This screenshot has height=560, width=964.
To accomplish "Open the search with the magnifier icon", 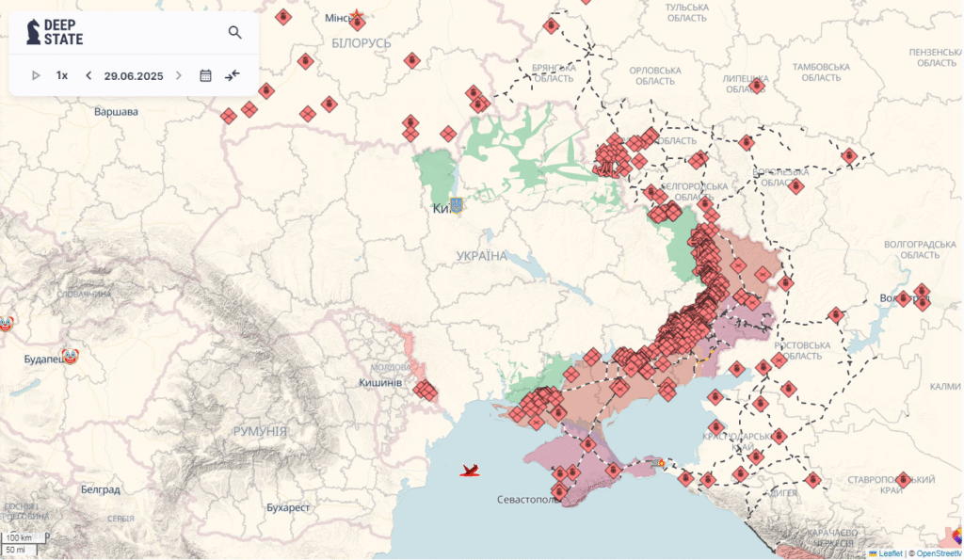I will [234, 31].
